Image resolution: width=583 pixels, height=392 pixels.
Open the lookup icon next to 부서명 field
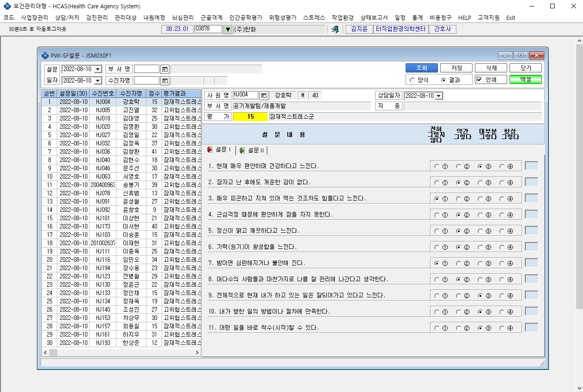pyautogui.click(x=165, y=69)
